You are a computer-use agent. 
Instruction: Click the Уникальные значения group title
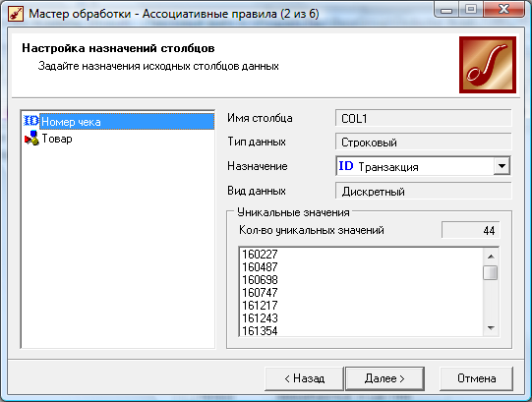point(293,212)
